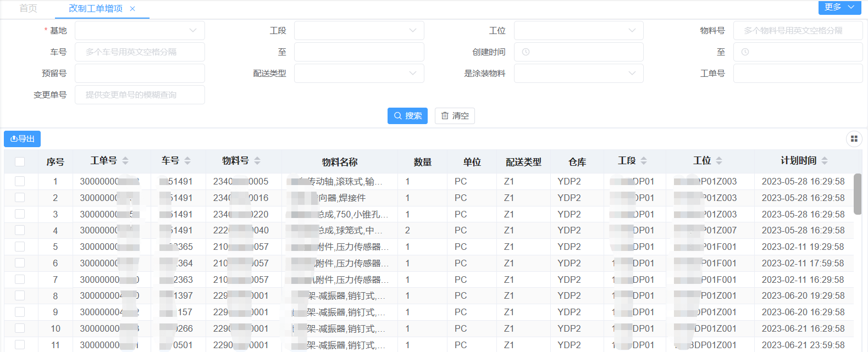
Task: Open the 配送类型 dropdown filter
Action: [x=359, y=74]
